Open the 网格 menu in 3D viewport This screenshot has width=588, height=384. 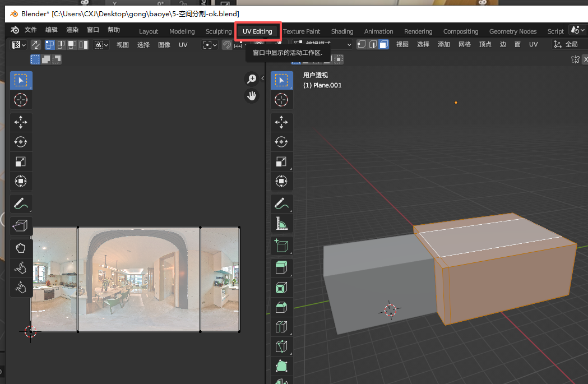465,45
